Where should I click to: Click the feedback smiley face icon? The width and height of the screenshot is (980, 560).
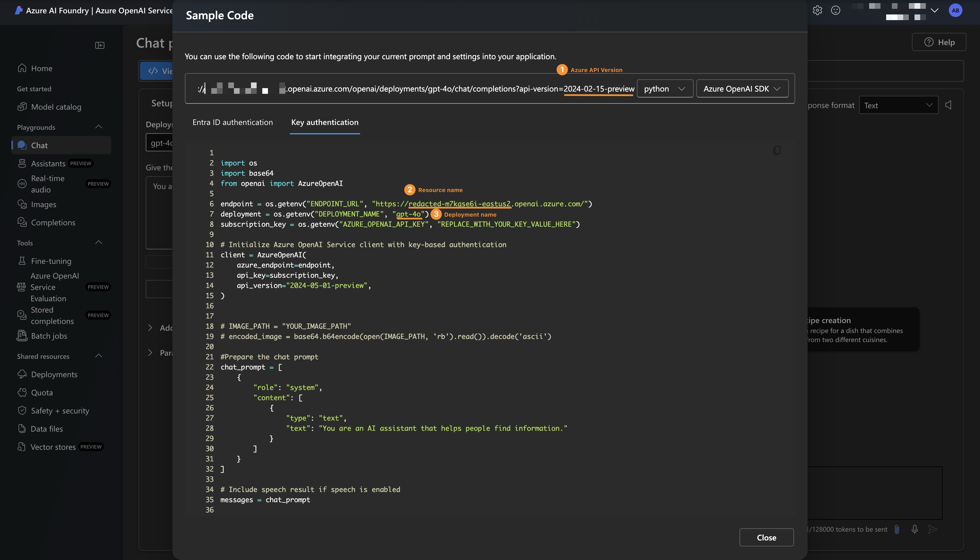tap(835, 10)
